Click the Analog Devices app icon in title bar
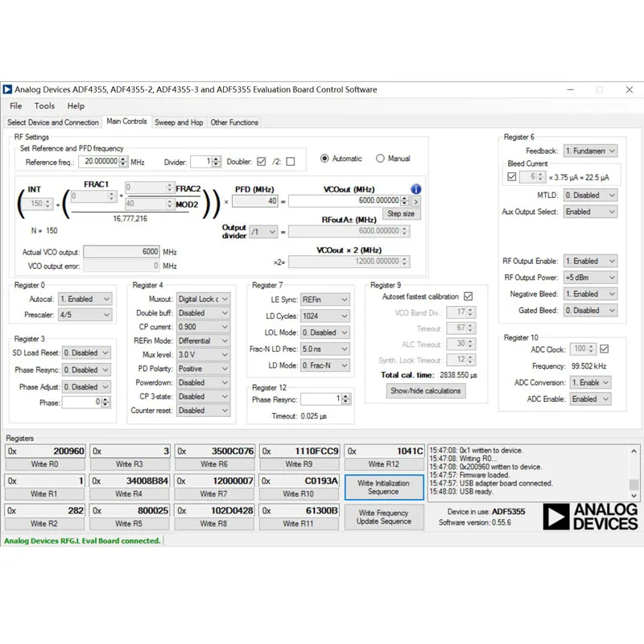 (7, 89)
